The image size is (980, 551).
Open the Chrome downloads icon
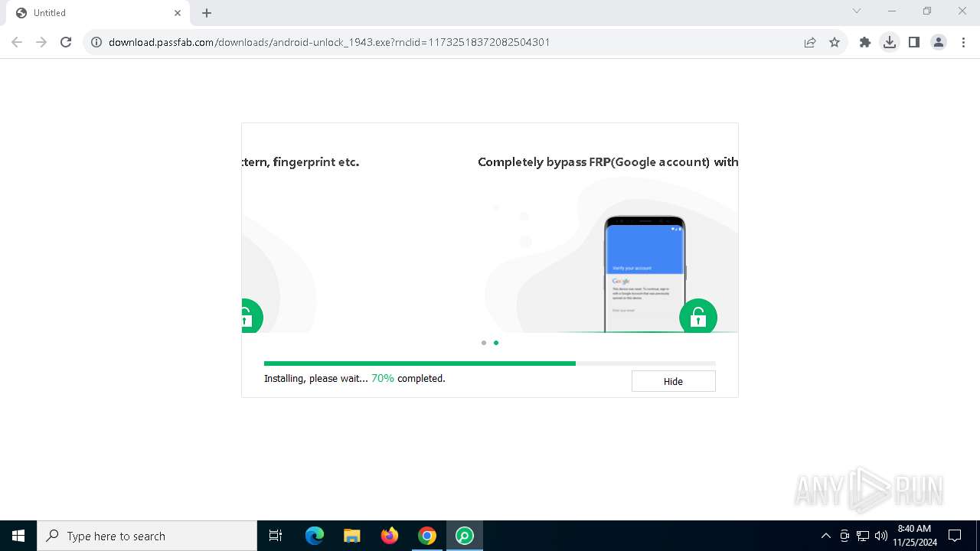point(890,42)
